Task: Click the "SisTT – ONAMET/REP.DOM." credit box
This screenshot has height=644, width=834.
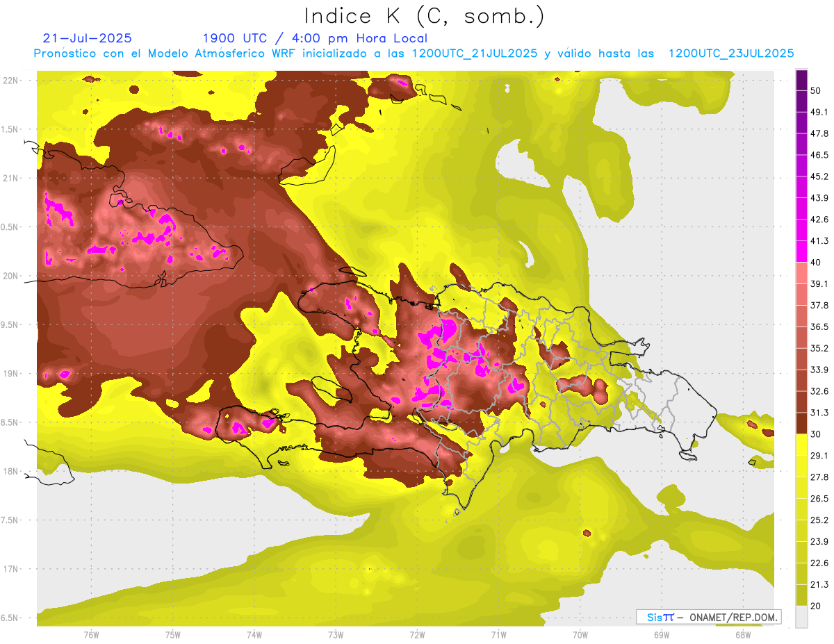Action: [x=709, y=617]
